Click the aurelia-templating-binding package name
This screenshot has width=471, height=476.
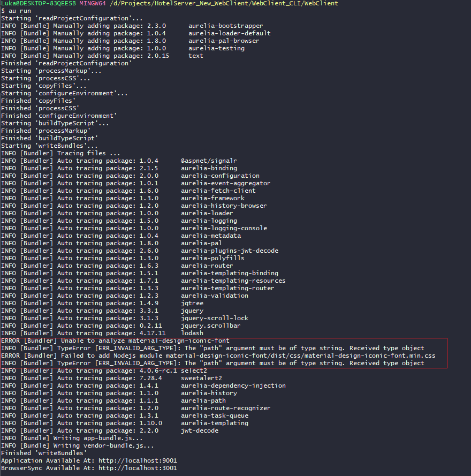[230, 273]
